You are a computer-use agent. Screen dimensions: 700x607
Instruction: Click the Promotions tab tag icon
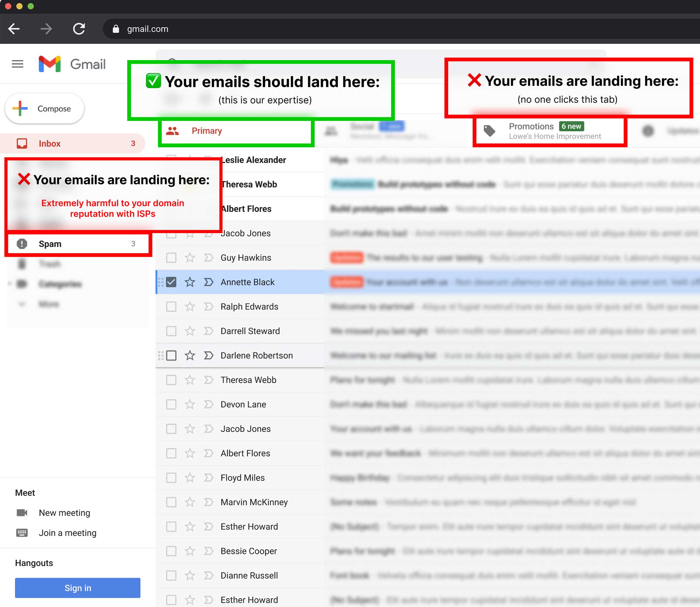489,131
